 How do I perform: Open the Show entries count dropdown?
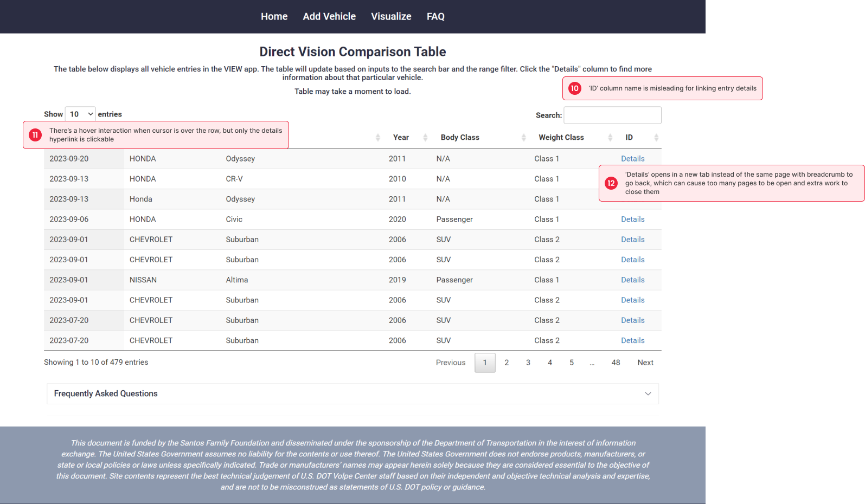80,114
